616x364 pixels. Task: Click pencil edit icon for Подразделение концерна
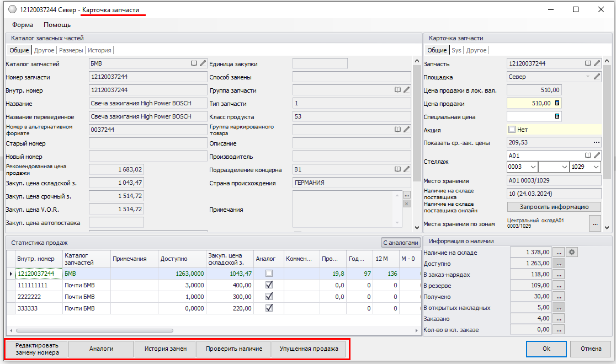406,169
